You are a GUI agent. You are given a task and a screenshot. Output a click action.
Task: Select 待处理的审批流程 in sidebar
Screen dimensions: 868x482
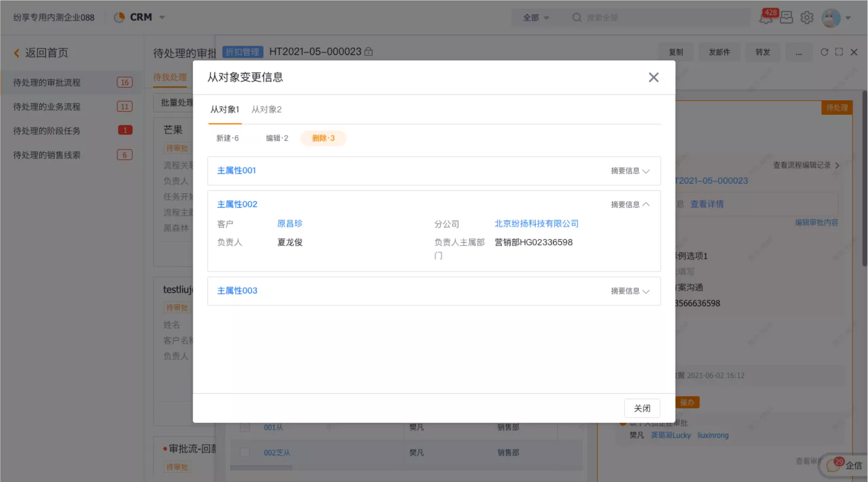(x=72, y=82)
